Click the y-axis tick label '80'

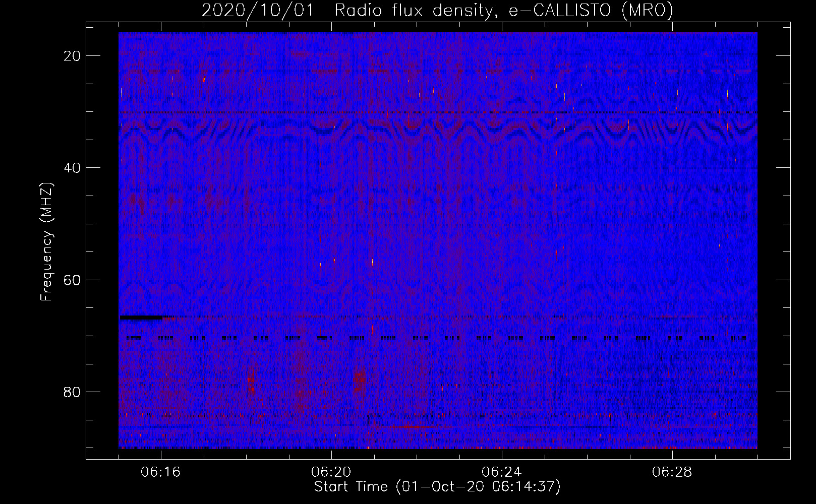click(x=73, y=392)
